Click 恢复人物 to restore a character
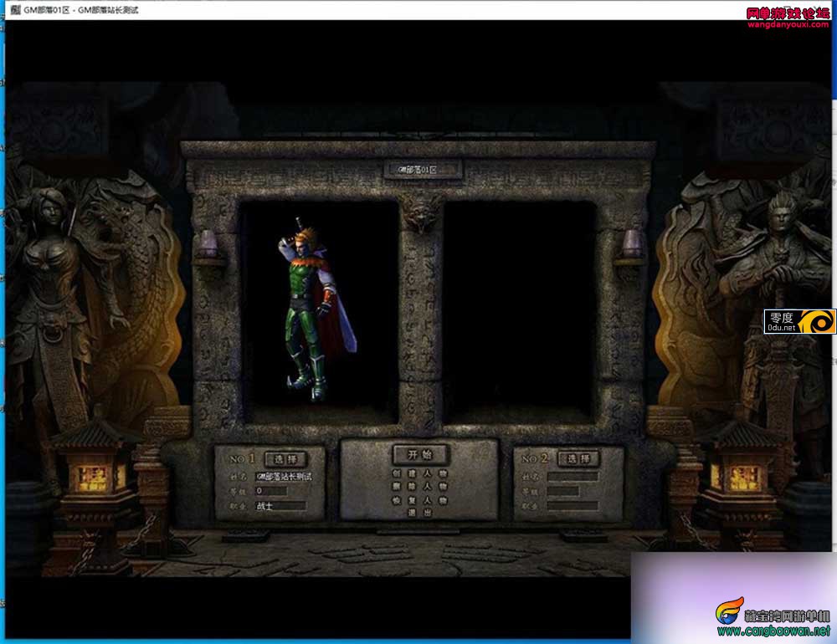This screenshot has height=644, width=837. (420, 500)
